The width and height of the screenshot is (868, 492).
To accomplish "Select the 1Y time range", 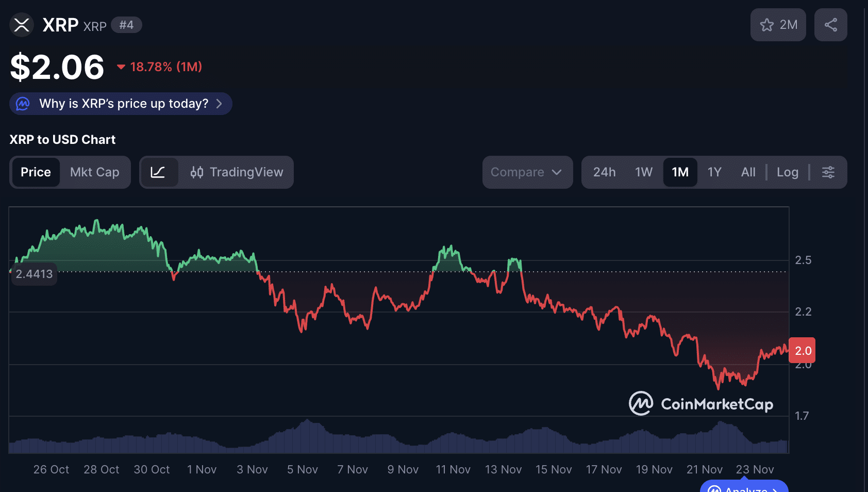I will [x=714, y=172].
